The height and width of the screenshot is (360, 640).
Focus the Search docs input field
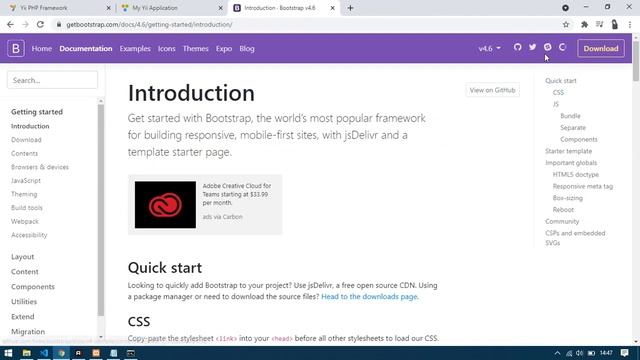52,80
